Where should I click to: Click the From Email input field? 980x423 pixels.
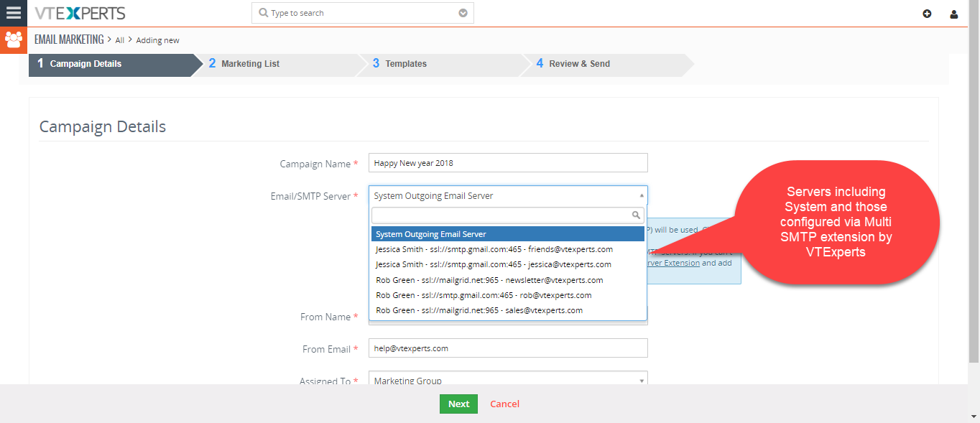508,348
